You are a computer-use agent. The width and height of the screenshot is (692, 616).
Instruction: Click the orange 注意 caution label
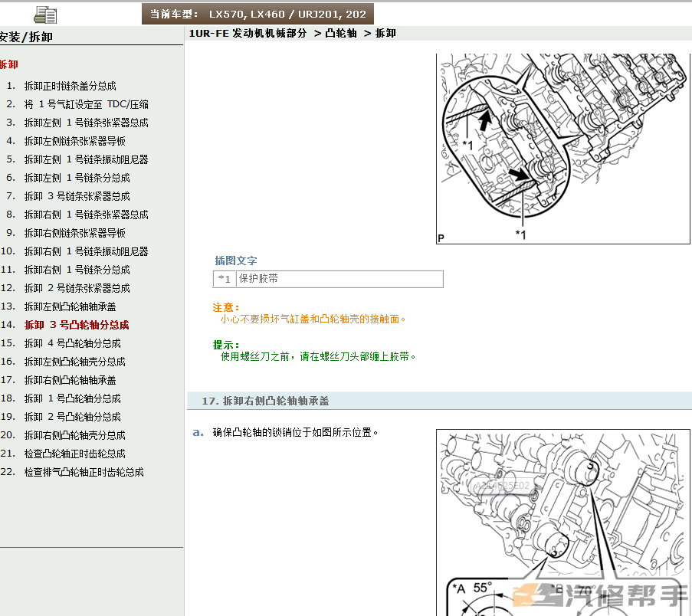226,307
